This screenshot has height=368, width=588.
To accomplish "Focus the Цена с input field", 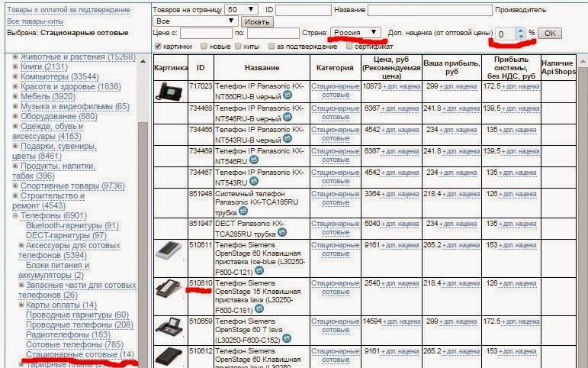I will pos(206,33).
